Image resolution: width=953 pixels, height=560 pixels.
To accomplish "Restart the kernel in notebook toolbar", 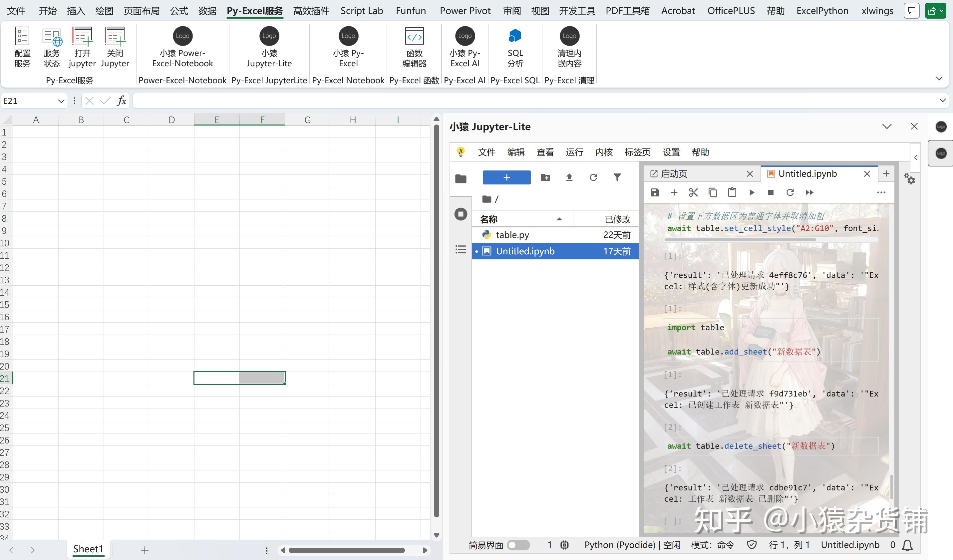I will click(790, 192).
